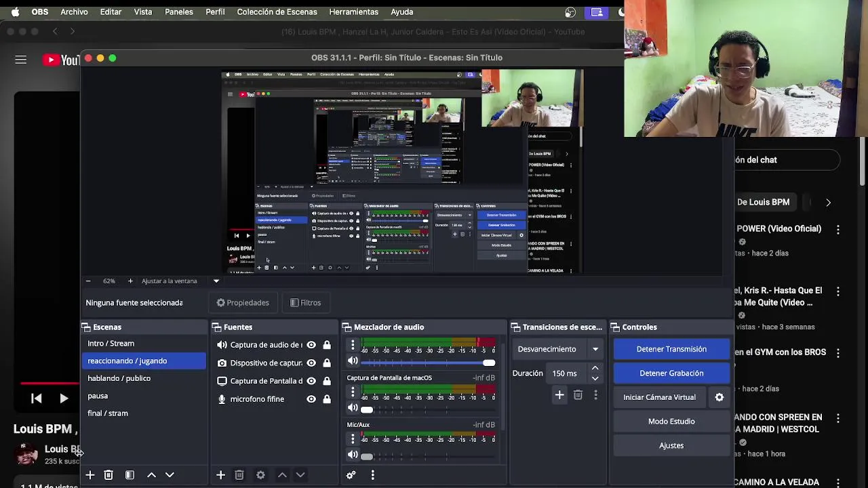
Task: Open virtual camera settings gear
Action: pos(719,397)
